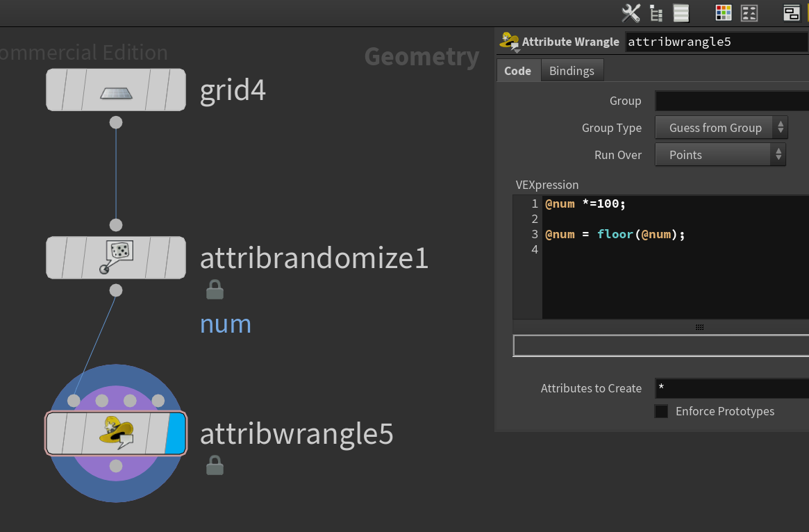Click the fourth input connector of attribwrangle5

pyautogui.click(x=158, y=401)
